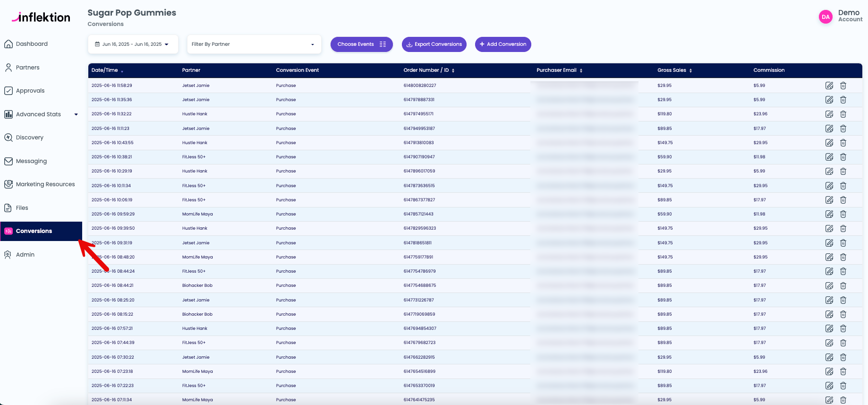
Task: Sort by Purchaser Email arrows
Action: point(581,70)
